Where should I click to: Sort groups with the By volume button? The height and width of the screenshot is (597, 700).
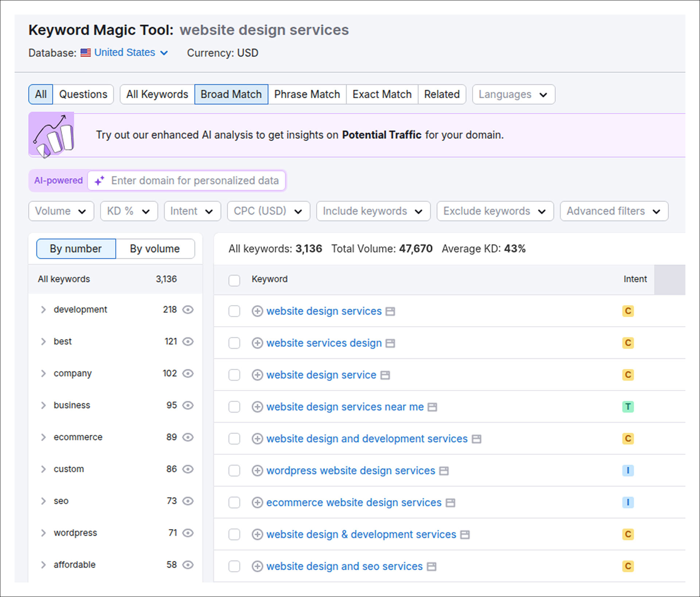click(x=155, y=249)
